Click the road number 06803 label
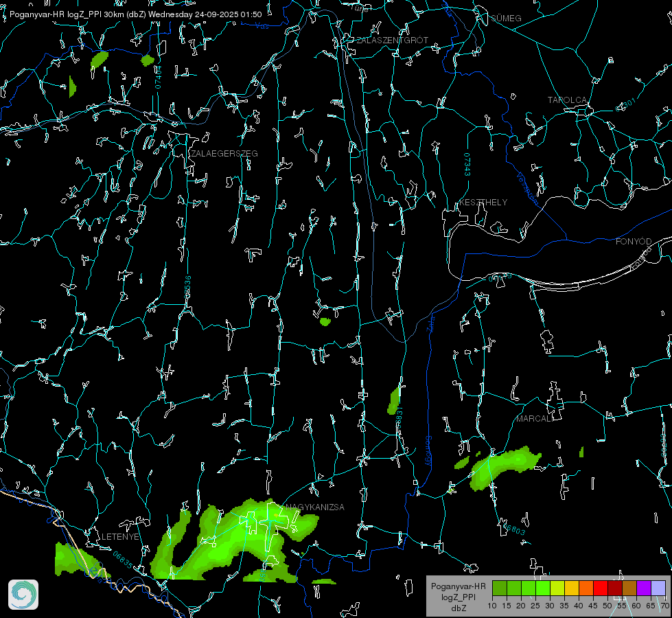The image size is (672, 618). pos(513,528)
